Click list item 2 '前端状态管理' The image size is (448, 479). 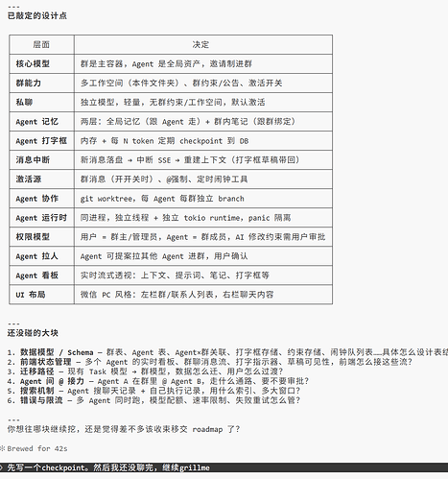[210, 362]
